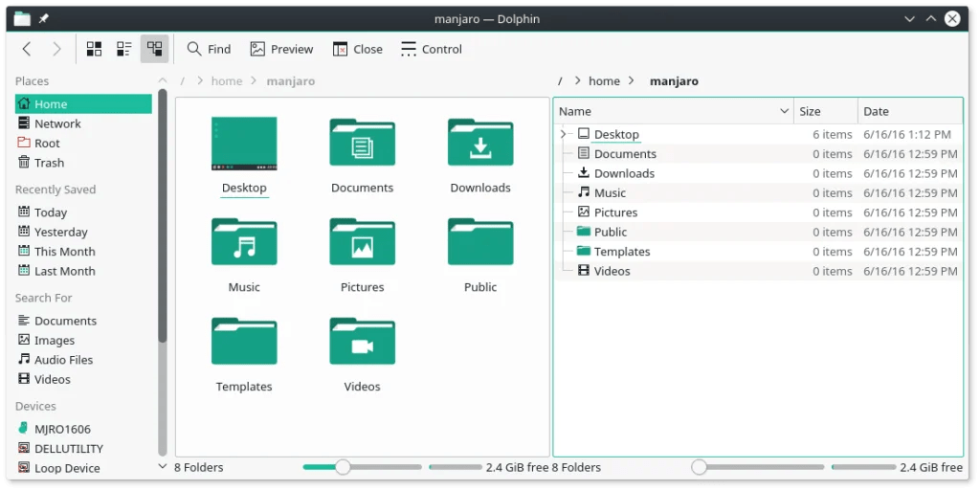Click the Dolphin folder icon in title bar
The width and height of the screenshot is (980, 491).
pyautogui.click(x=22, y=19)
